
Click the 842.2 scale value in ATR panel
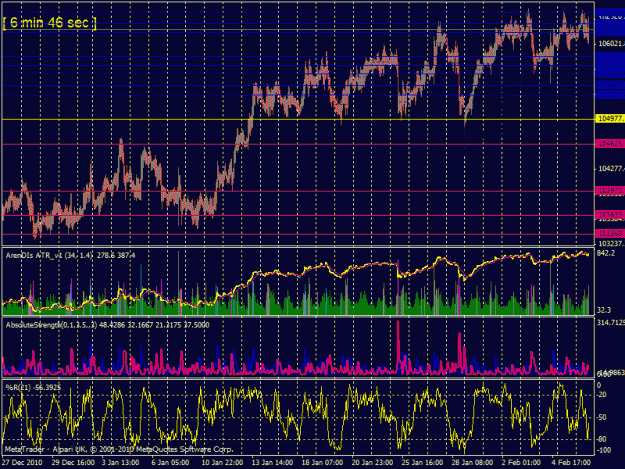point(606,253)
